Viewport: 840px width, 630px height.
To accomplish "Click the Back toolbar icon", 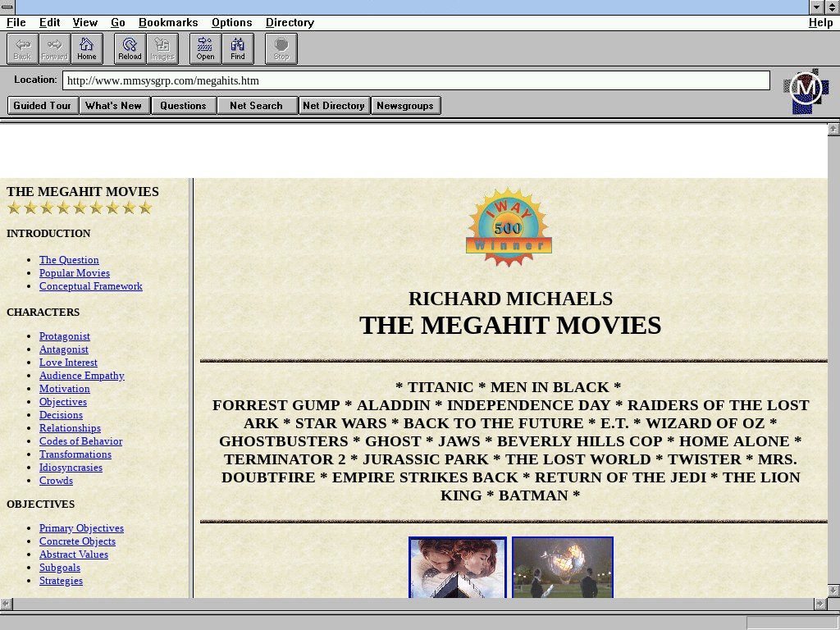I will pos(22,48).
